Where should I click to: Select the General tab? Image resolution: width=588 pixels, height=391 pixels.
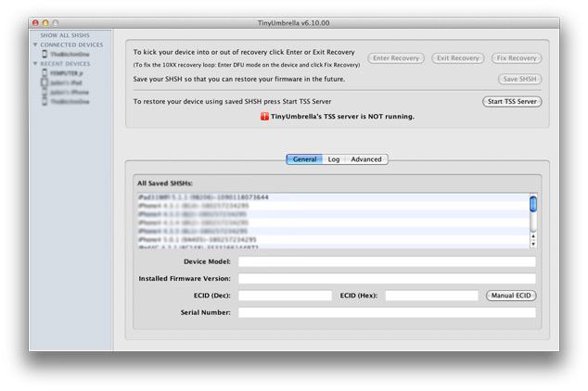click(x=304, y=159)
